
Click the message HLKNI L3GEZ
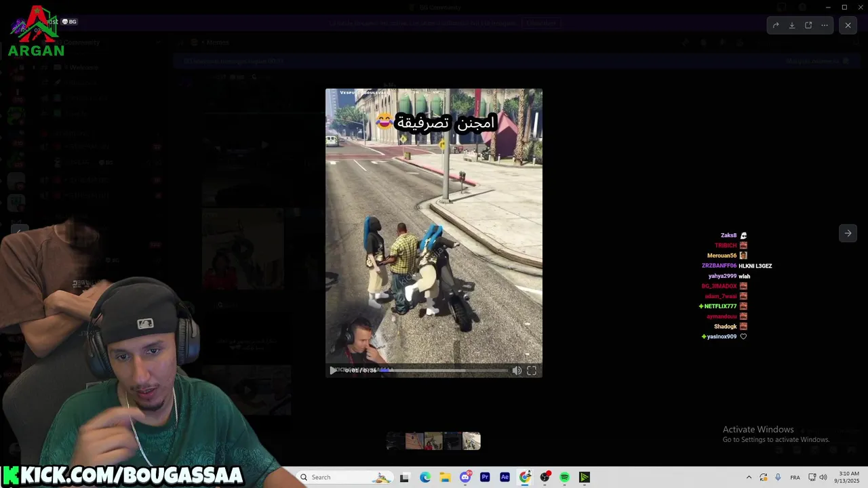click(x=755, y=266)
